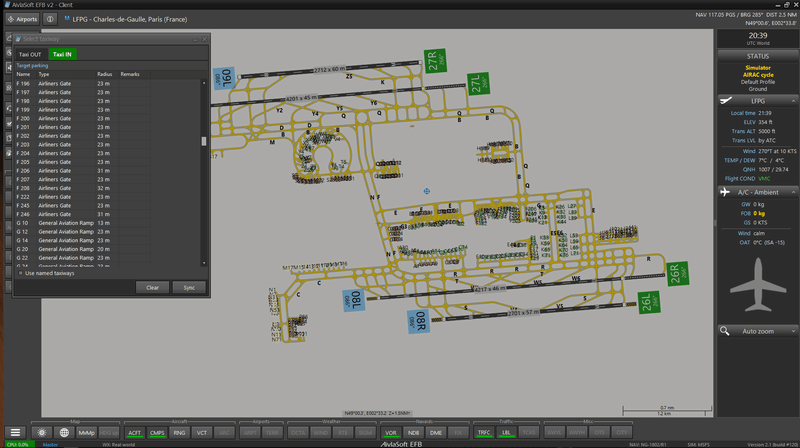Viewport: 800px width, 448px height.
Task: Collapse the LFPG info panel
Action: coord(792,100)
